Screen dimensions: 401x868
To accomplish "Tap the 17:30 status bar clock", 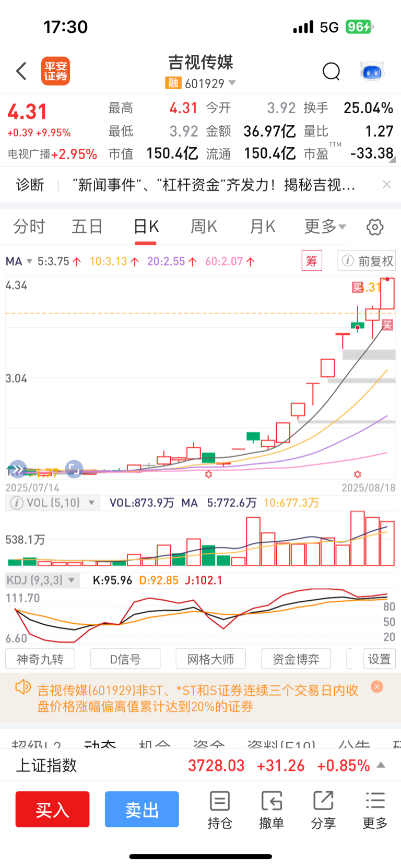I will (65, 27).
